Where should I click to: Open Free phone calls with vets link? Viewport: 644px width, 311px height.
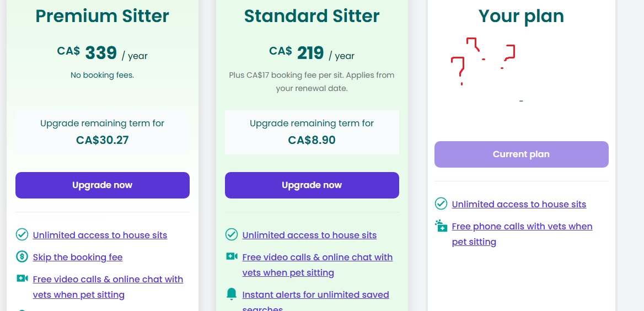click(x=522, y=227)
